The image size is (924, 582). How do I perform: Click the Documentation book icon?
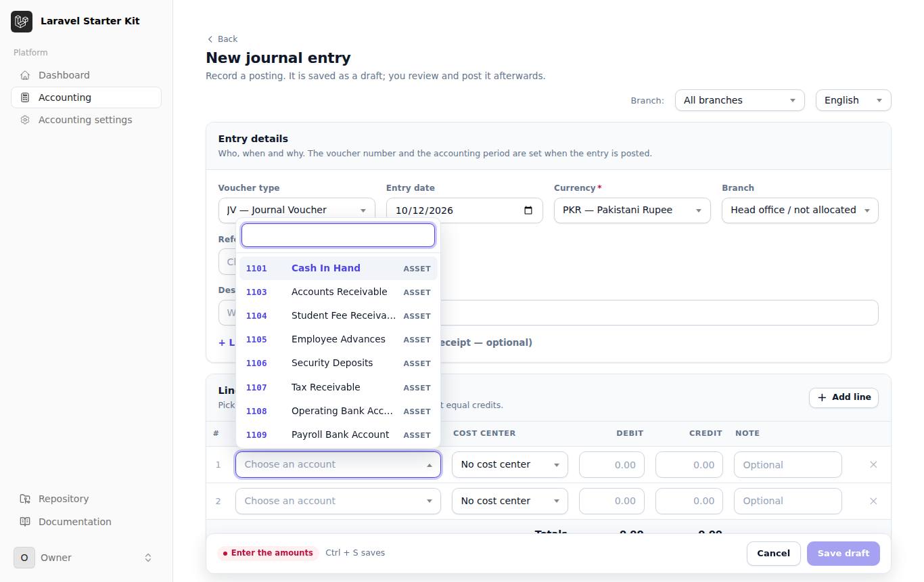pyautogui.click(x=25, y=522)
